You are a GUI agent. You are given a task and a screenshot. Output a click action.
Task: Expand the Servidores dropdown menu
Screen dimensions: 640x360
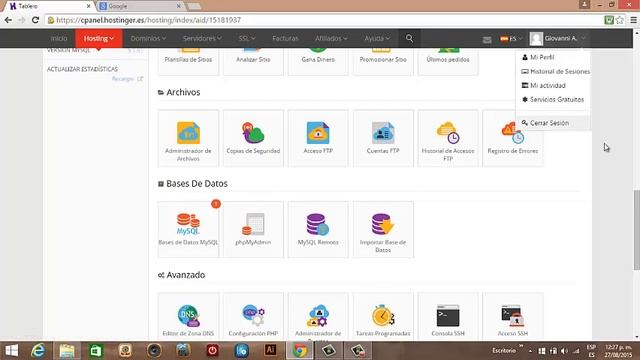point(202,38)
